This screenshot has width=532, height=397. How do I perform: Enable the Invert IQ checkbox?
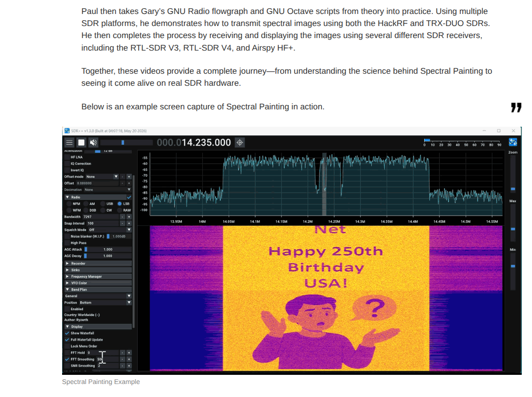point(67,170)
